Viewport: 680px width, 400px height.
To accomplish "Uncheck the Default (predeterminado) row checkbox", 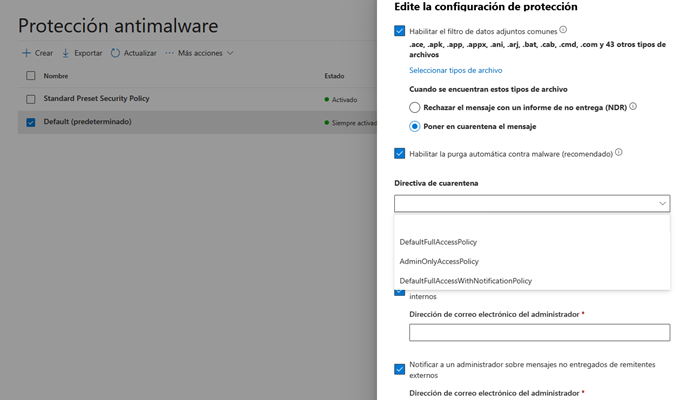I will pyautogui.click(x=30, y=122).
